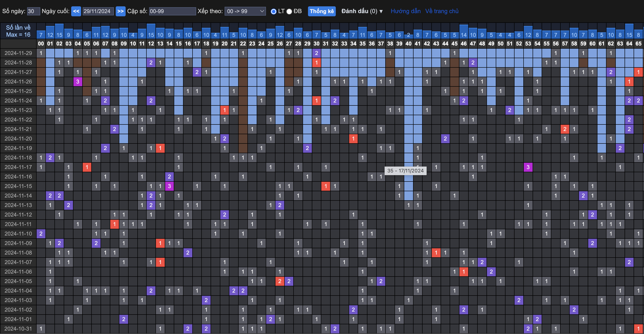Click the Số ngày input field
644x334 pixels.
pyautogui.click(x=33, y=11)
